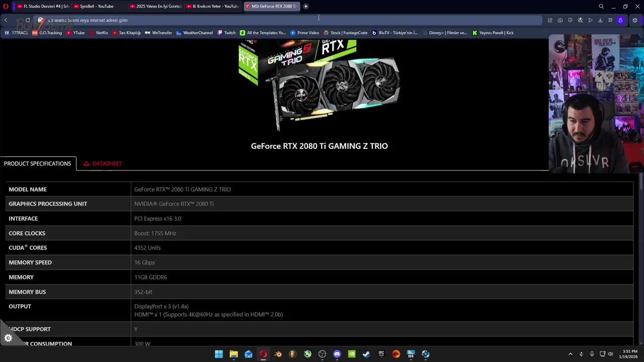Open Yayıncı Paneli | Kick bookmark
This screenshot has width=644, height=362.
[x=493, y=33]
